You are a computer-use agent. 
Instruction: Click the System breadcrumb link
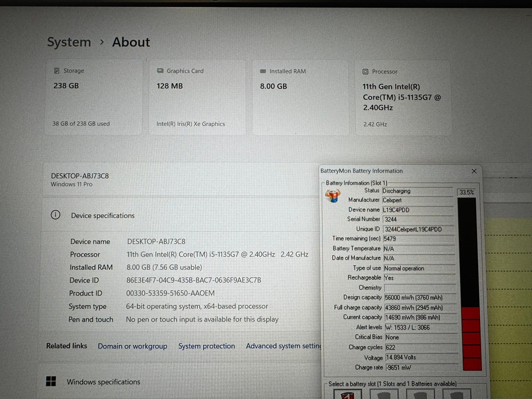pos(69,42)
